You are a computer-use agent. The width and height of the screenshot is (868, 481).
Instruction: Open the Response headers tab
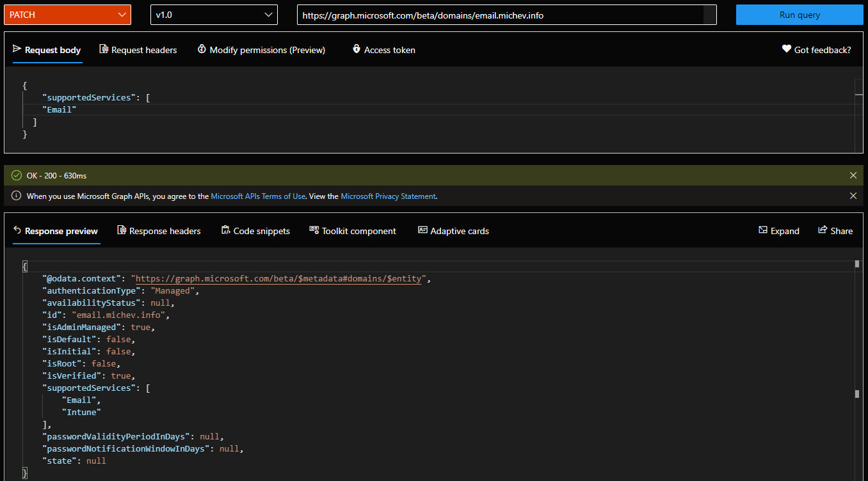pos(159,231)
